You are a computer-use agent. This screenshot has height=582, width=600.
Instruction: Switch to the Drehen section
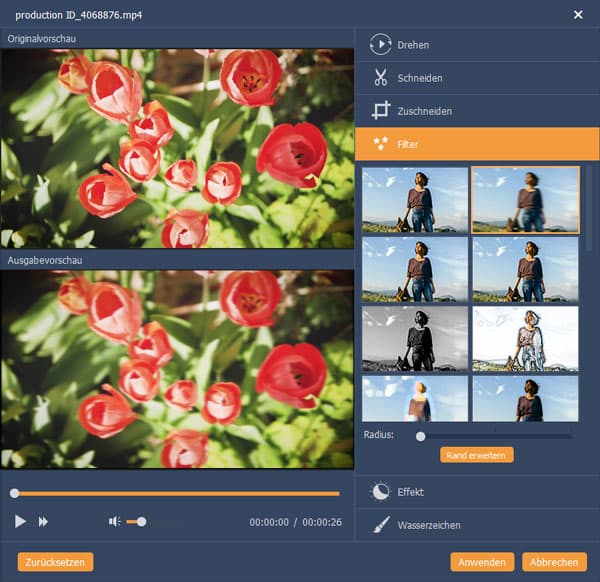tap(414, 44)
